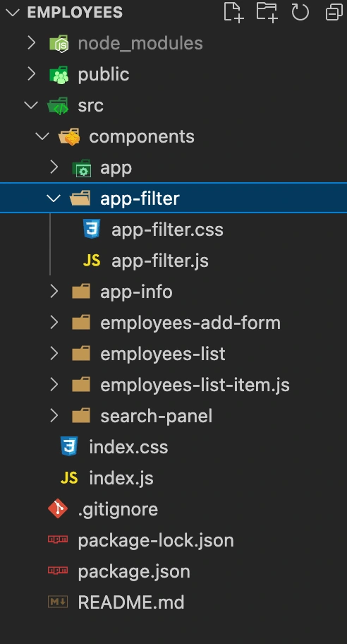This screenshot has width=347, height=644.
Task: Expand the public folder chevron
Action: pyautogui.click(x=31, y=74)
